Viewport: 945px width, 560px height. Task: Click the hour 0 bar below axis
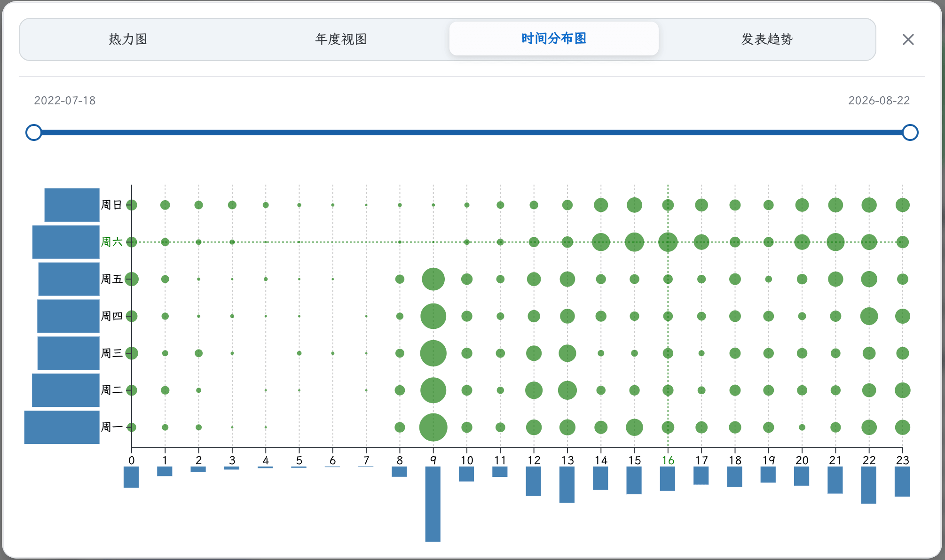131,477
